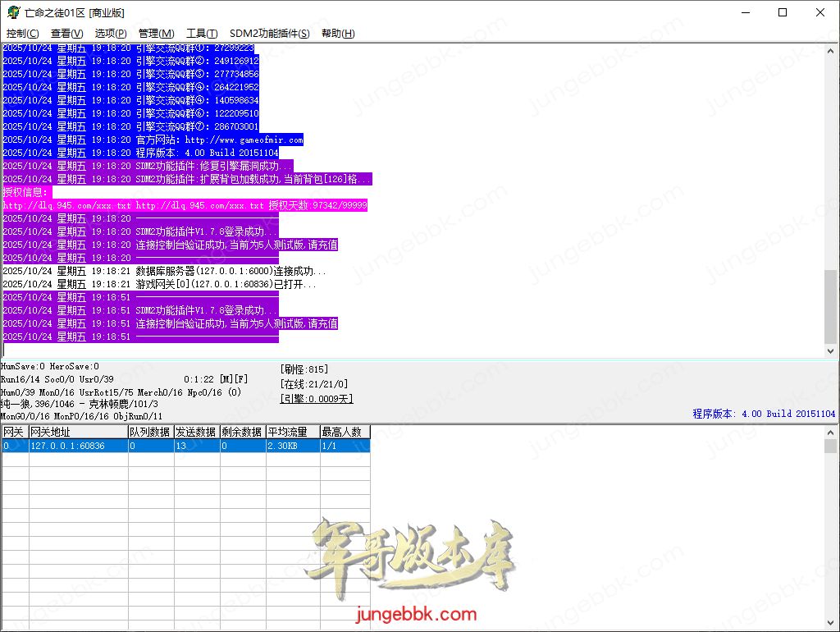840x632 pixels.
Task: Click the dlq.945.com authorization URL line
Action: [185, 205]
